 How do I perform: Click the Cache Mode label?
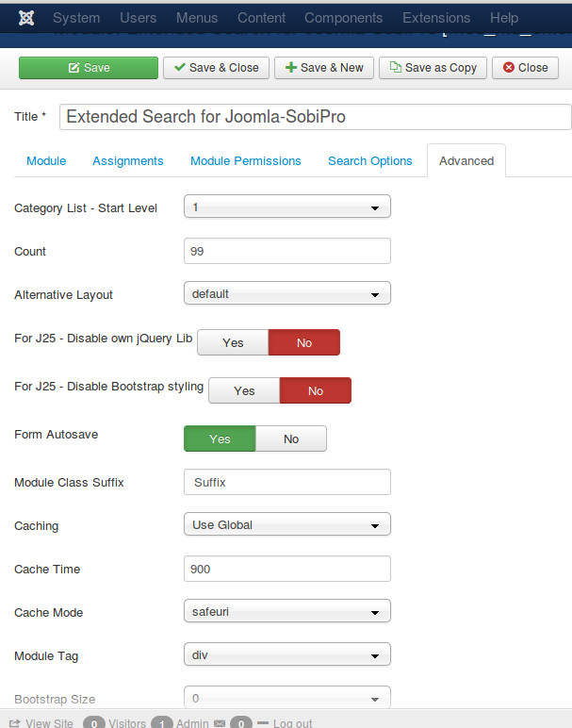48,612
